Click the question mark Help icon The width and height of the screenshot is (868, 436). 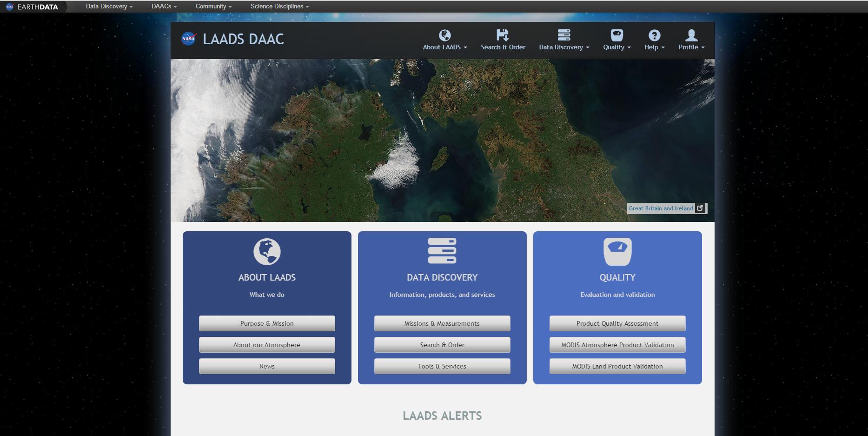(x=654, y=35)
